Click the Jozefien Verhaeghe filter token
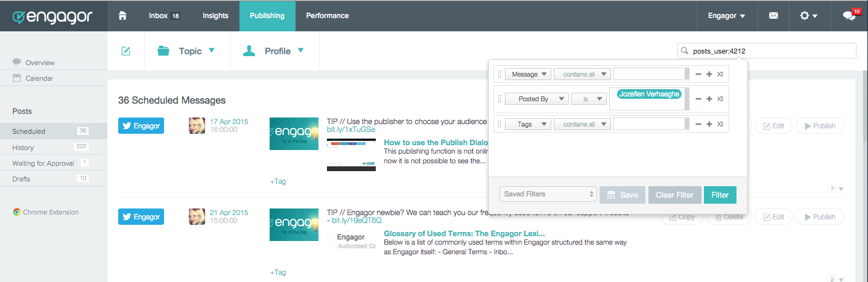This screenshot has width=868, height=282. pyautogui.click(x=650, y=94)
